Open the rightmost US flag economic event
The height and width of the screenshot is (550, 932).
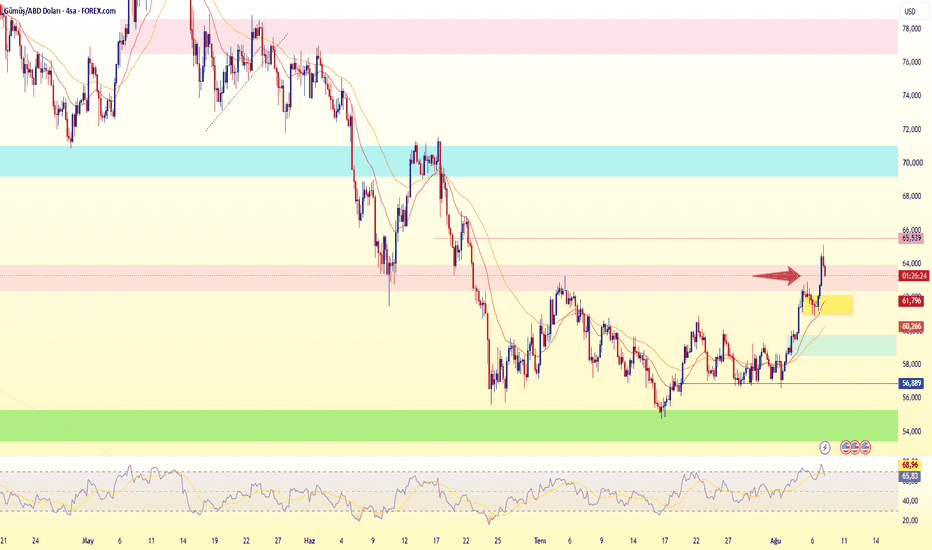click(865, 447)
